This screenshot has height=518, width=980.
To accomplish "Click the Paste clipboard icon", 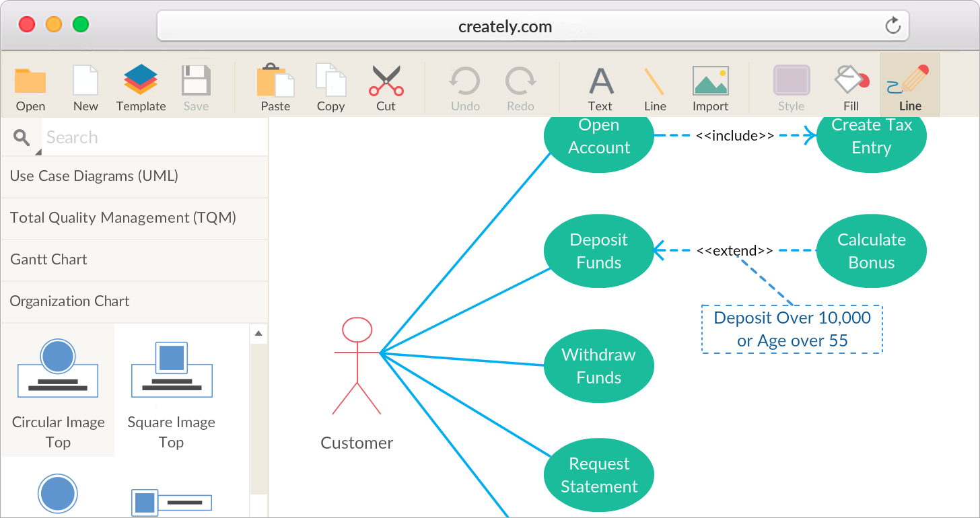I will click(275, 81).
